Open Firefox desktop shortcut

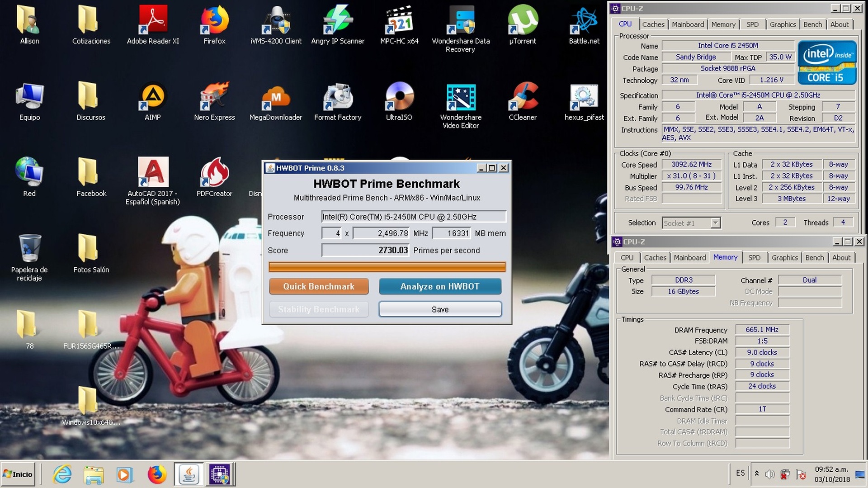(214, 25)
